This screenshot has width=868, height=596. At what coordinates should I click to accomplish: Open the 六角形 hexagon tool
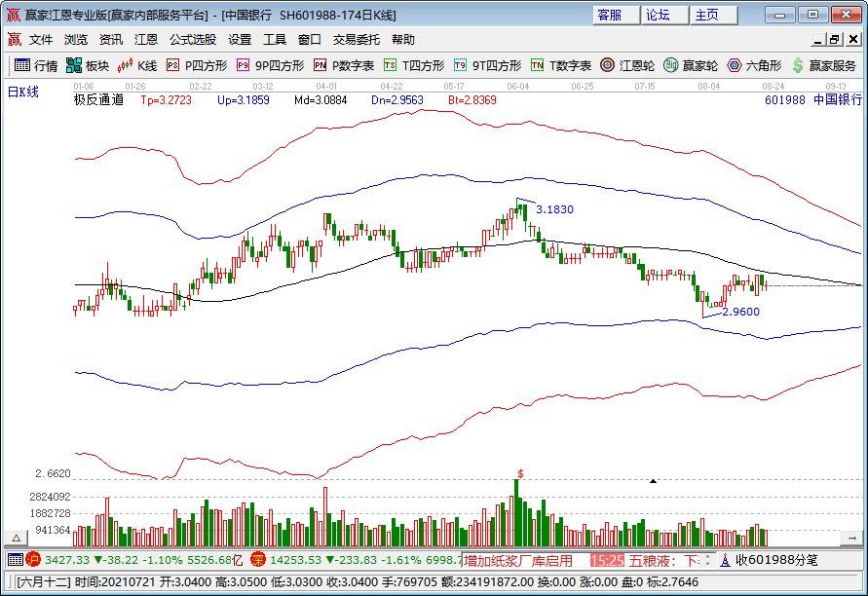tap(754, 65)
